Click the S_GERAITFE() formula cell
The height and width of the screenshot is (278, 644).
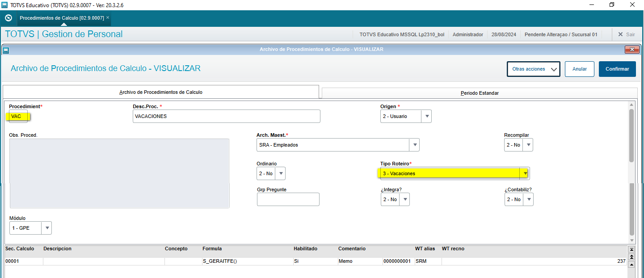(248, 261)
